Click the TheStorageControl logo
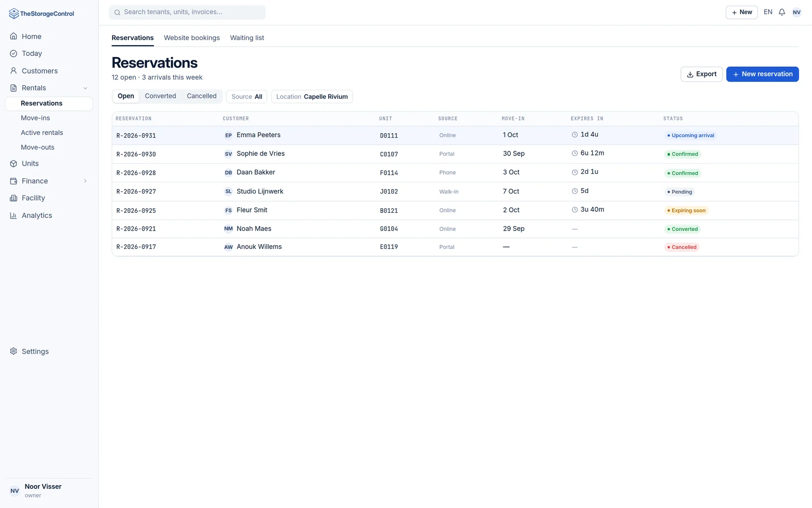Screen dimensions: 812x508 pos(42,14)
